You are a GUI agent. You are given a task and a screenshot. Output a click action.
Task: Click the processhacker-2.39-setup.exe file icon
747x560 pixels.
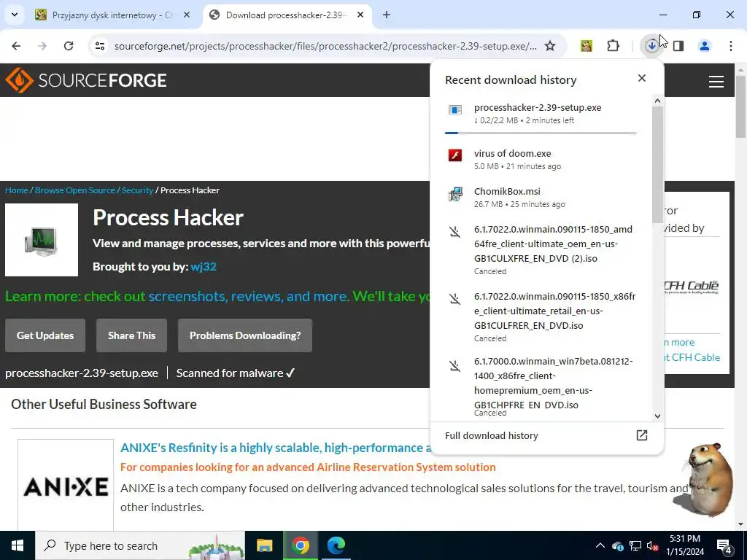point(455,110)
